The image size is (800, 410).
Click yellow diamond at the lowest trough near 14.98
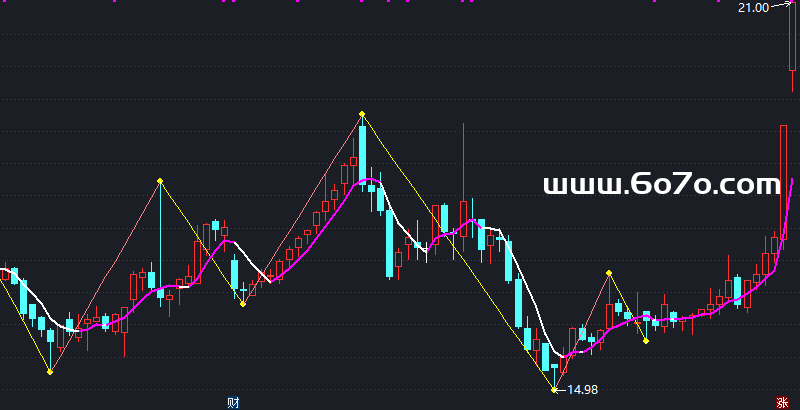(x=555, y=389)
